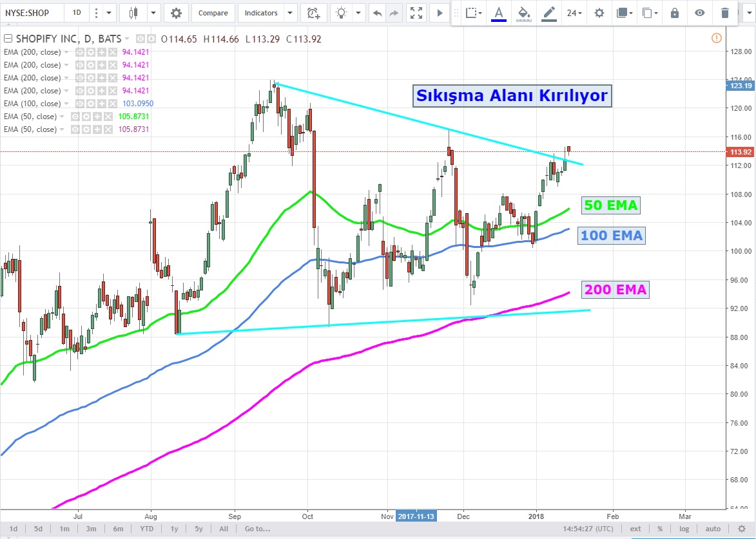Select the YTD time range
This screenshot has height=539, width=756.
tap(146, 529)
